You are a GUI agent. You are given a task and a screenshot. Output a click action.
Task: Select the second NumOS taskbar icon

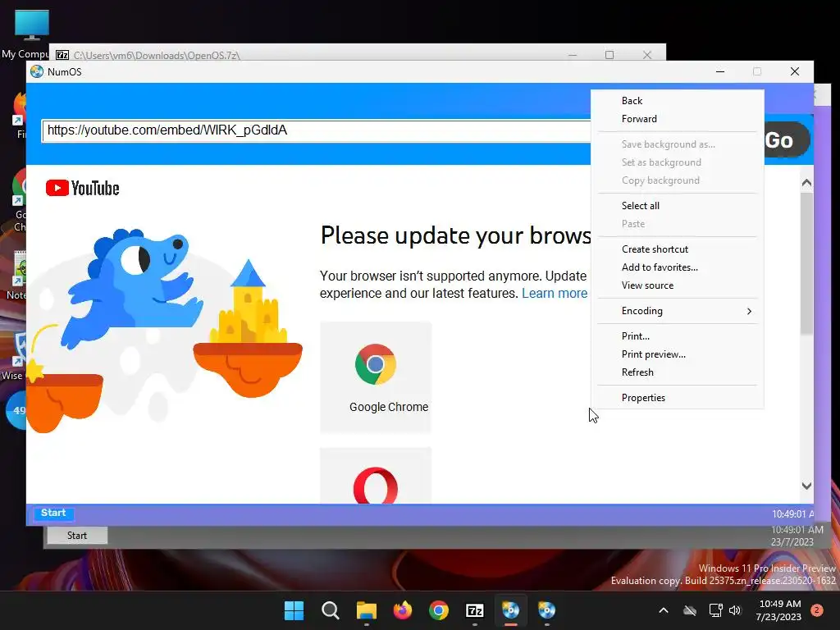click(x=546, y=610)
